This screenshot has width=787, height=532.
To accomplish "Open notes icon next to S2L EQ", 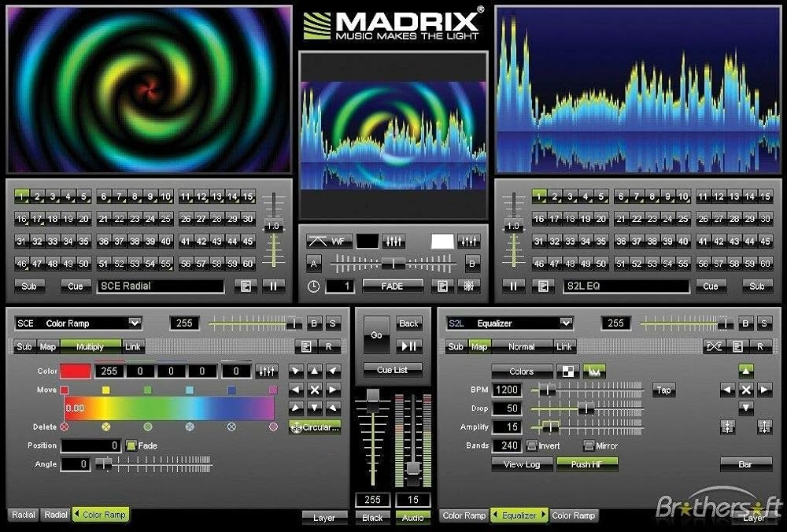I will (543, 286).
